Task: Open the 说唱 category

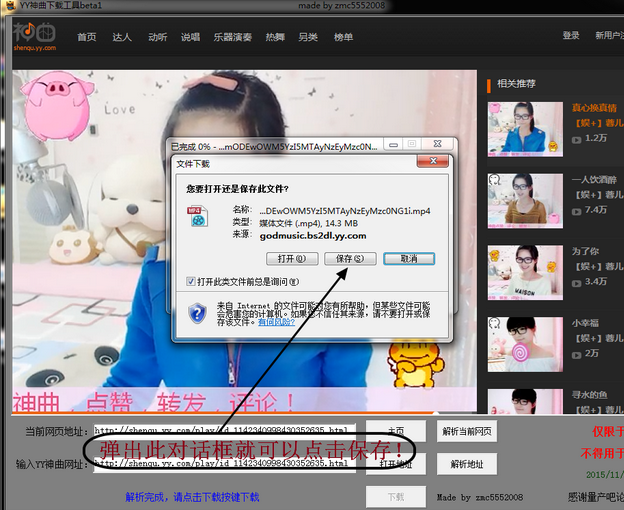Action: 191,37
